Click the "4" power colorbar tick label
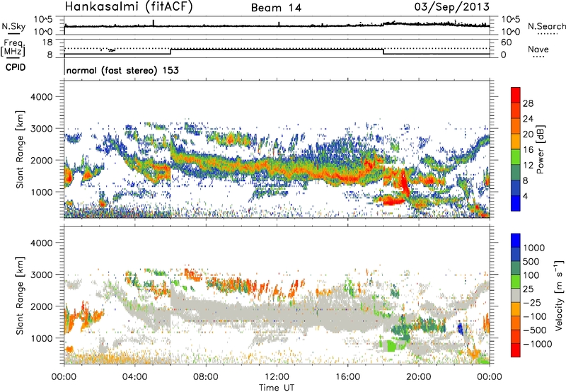 [525, 196]
